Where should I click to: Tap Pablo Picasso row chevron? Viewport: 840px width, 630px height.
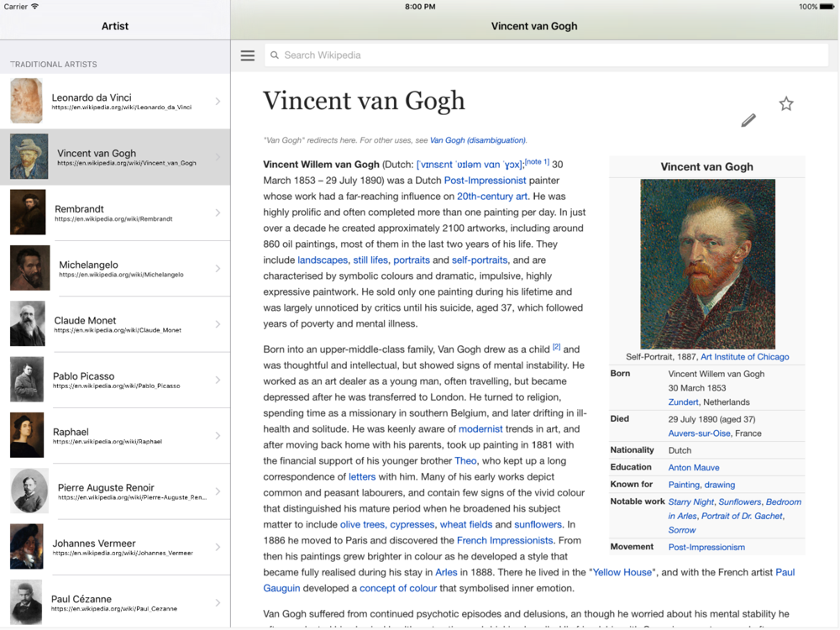click(x=218, y=380)
